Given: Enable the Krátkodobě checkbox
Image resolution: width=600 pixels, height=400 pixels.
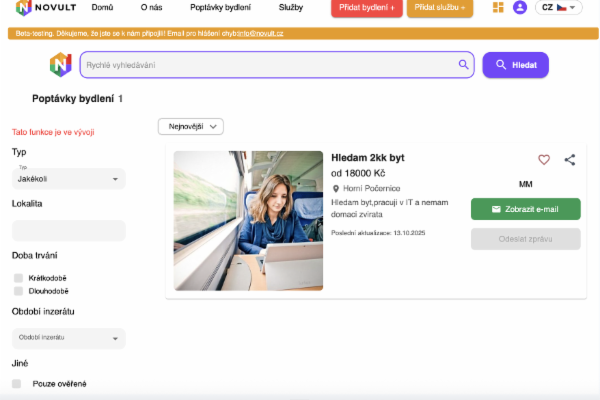Looking at the screenshot, I should [x=18, y=278].
